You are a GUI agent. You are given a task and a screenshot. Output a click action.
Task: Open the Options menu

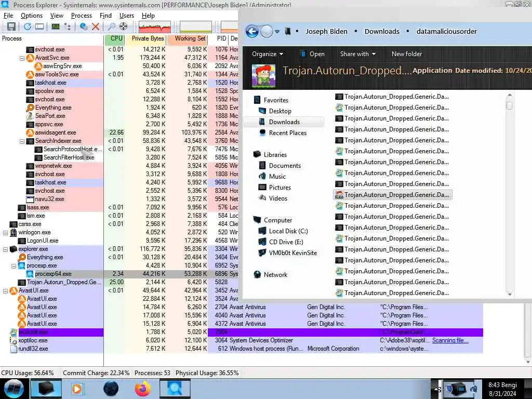[32, 16]
